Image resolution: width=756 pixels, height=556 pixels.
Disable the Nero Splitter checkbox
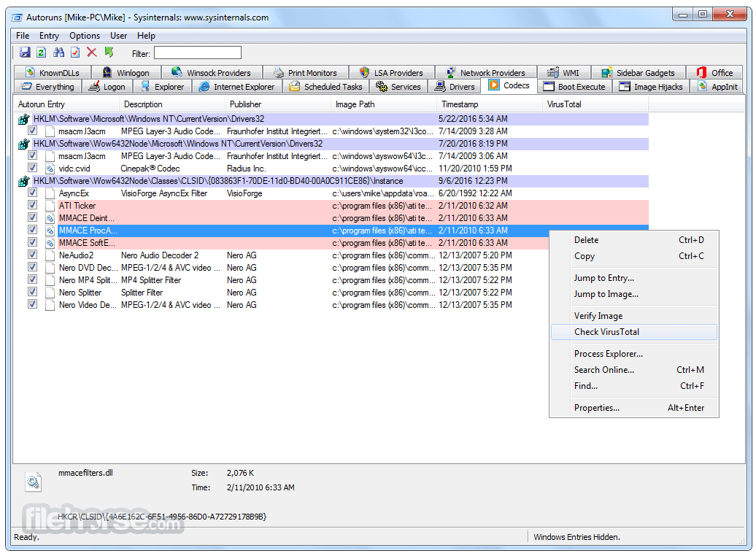32,292
